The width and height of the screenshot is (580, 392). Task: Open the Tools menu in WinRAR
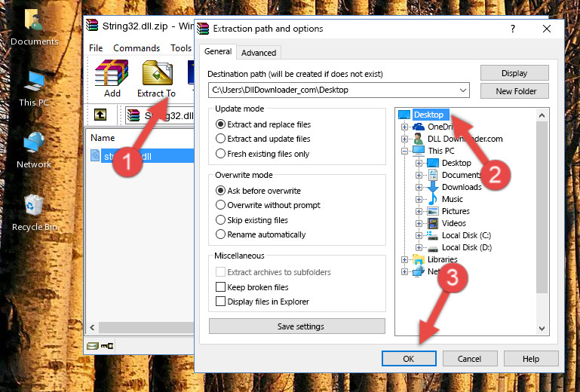(181, 48)
